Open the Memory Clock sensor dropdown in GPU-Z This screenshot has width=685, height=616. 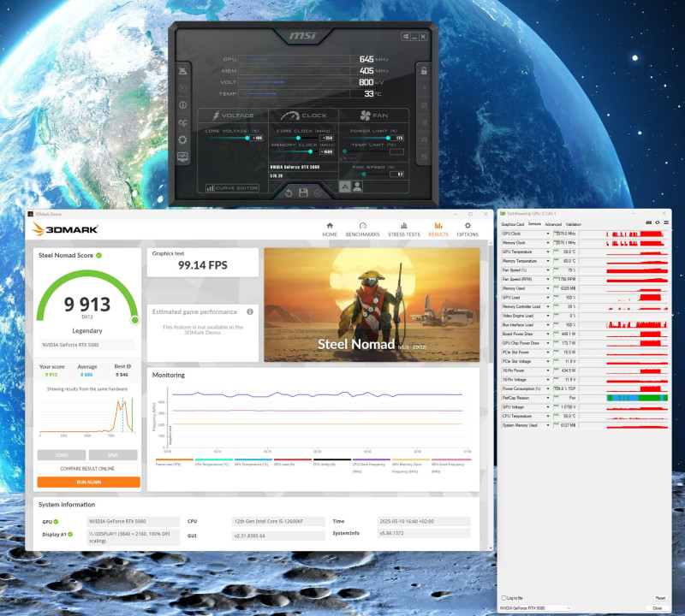pyautogui.click(x=548, y=243)
